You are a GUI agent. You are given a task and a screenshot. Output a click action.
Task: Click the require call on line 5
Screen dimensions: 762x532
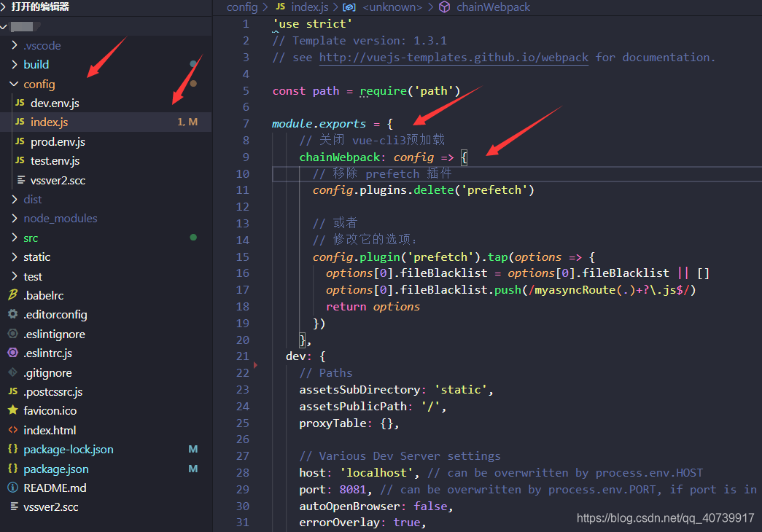[383, 91]
